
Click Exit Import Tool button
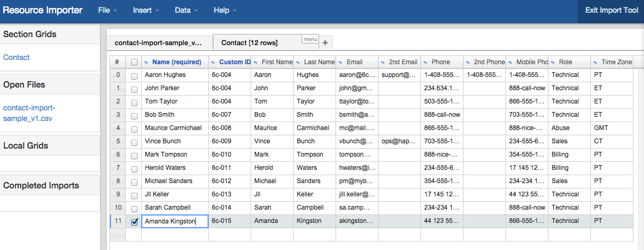(611, 11)
